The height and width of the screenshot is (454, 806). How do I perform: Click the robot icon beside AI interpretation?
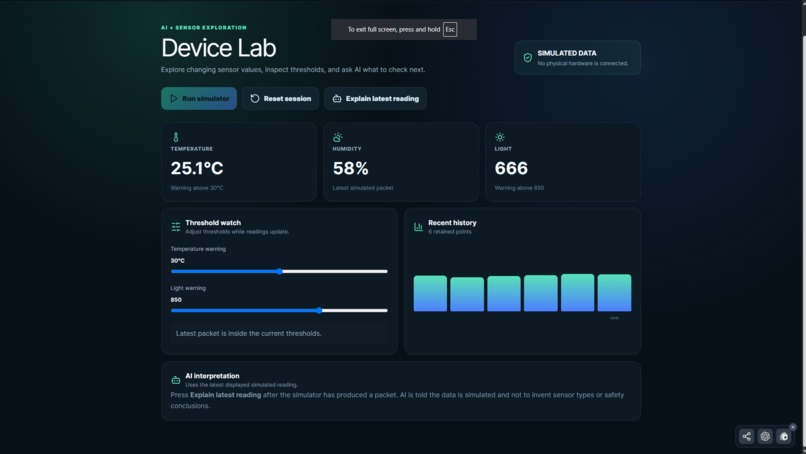tap(176, 380)
